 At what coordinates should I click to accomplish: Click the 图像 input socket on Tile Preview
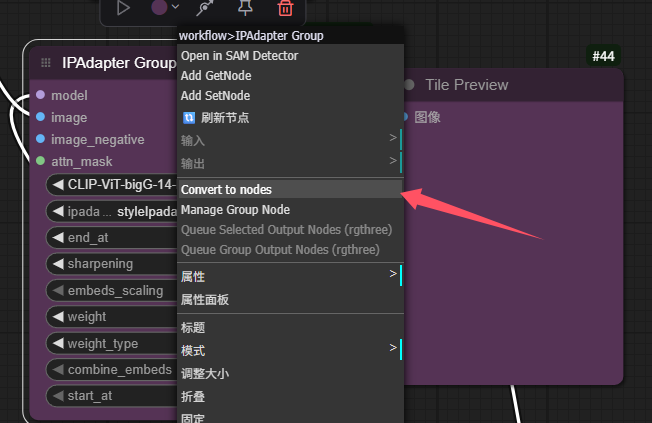click(x=405, y=116)
